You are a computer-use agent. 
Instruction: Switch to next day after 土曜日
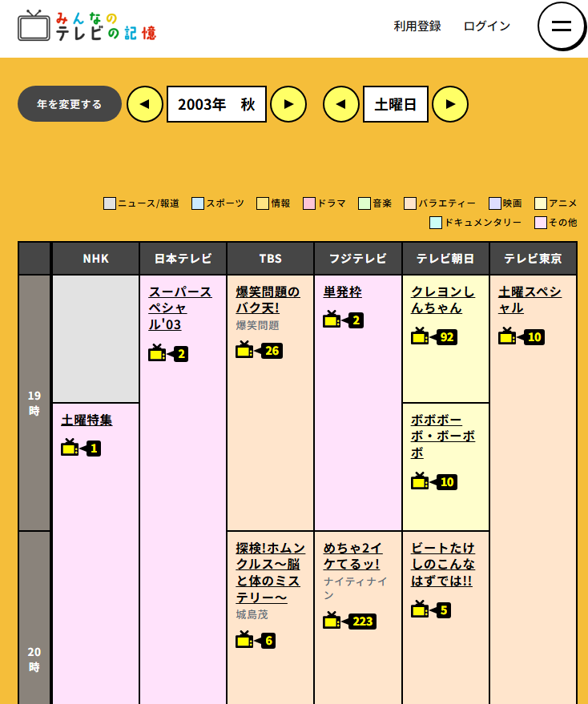450,104
